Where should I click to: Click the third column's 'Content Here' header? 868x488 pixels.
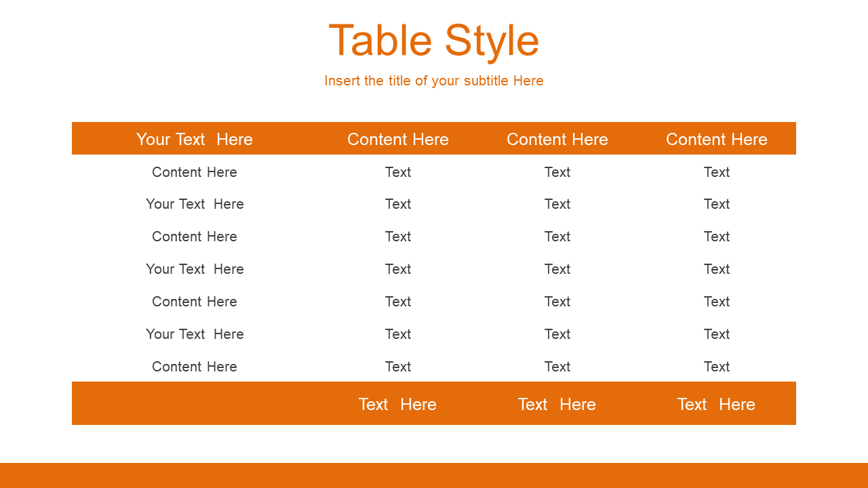[557, 139]
